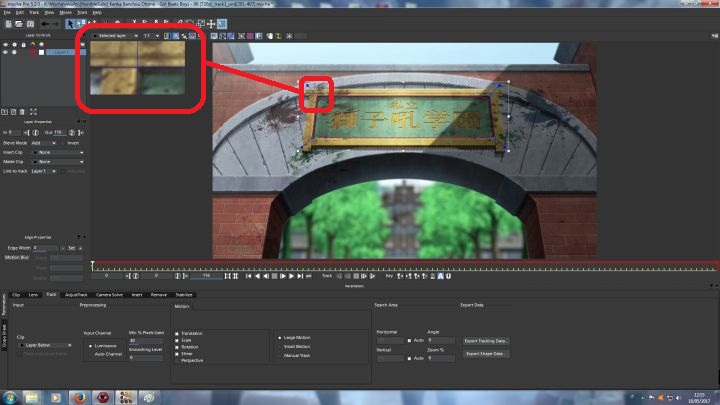Switch to the AdjustTrack tab
Screen dimensions: 720x405
(x=76, y=295)
